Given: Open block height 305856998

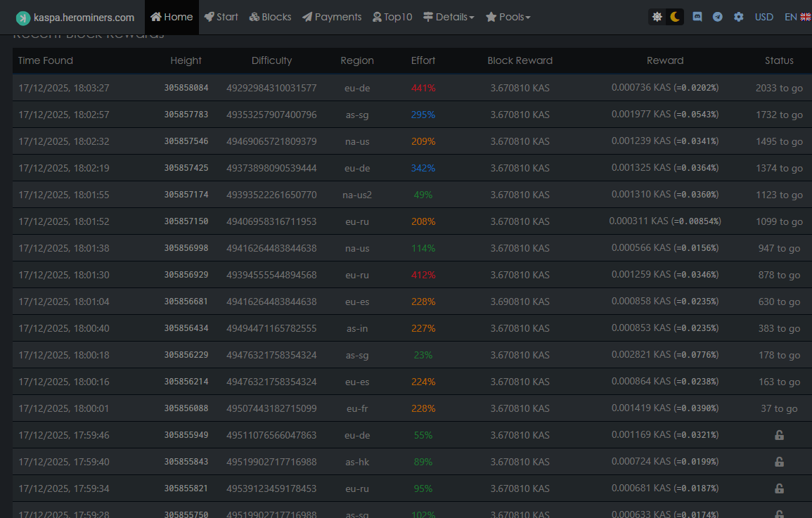Looking at the screenshot, I should [x=186, y=248].
